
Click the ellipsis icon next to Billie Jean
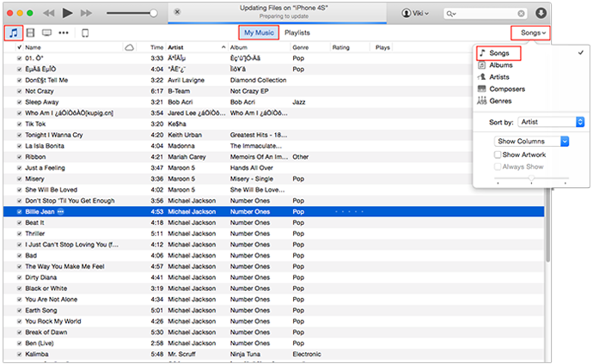(x=60, y=212)
